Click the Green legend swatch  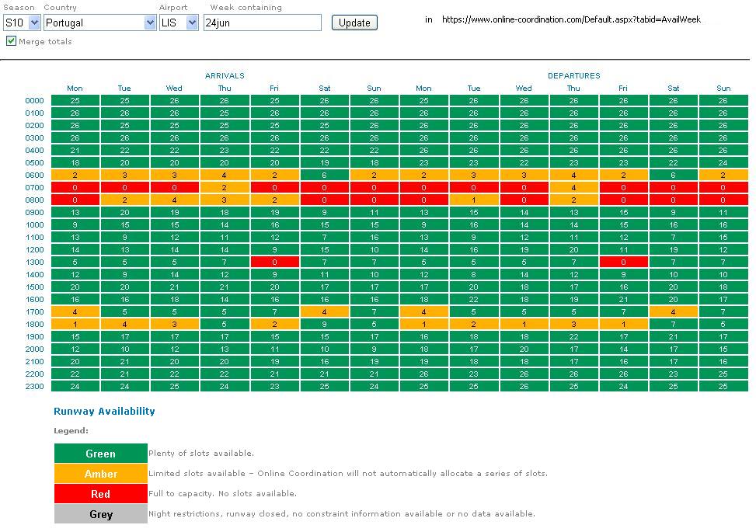point(100,454)
